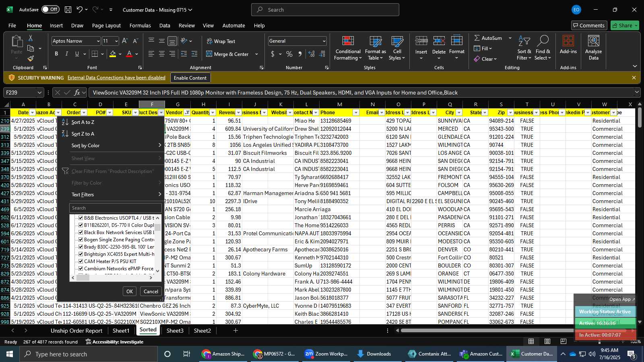Screen dimensions: 644x362
Task: Uncheck CAM Heater P/S PSU KIT checkbox
Action: click(80, 261)
